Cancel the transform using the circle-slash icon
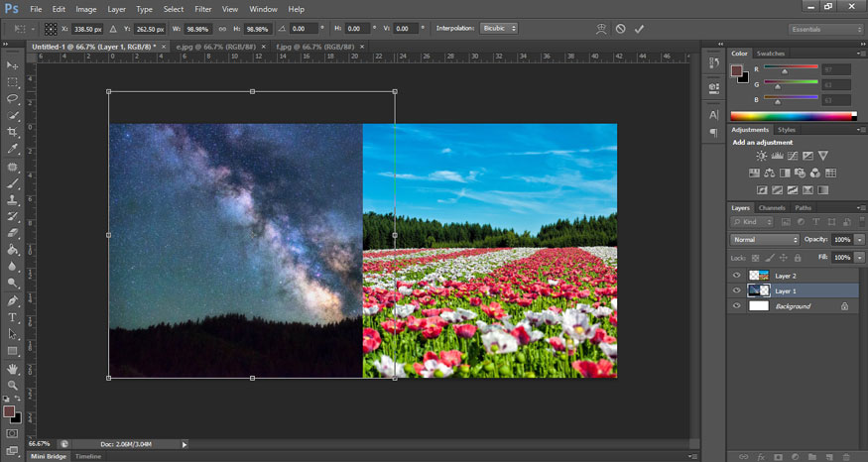Image resolution: width=868 pixels, height=462 pixels. click(x=620, y=29)
